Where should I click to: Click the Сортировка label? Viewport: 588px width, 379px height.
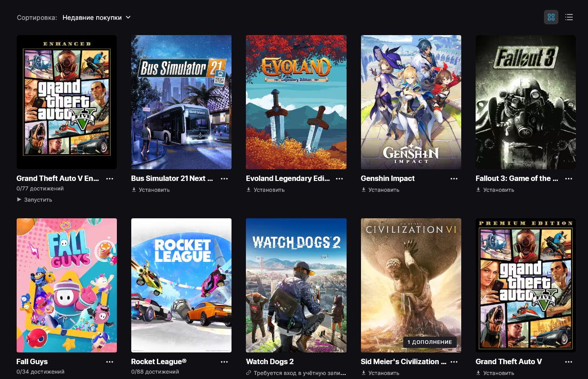click(37, 18)
